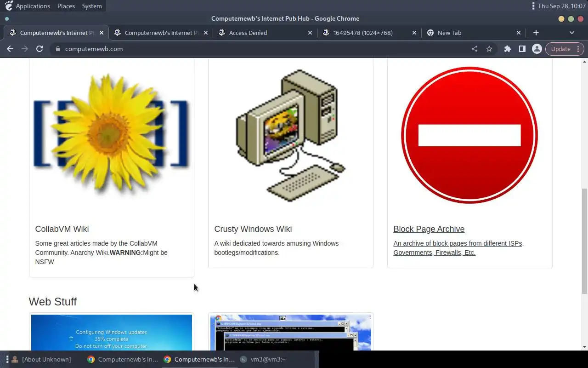Close the first Computernewb's Internet tab
Image resolution: width=588 pixels, height=368 pixels.
[102, 33]
